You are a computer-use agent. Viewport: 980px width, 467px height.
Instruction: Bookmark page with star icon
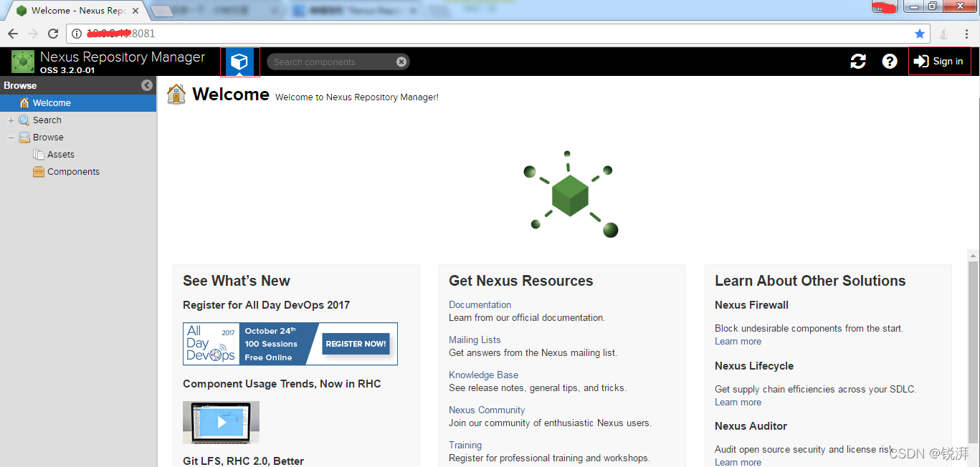point(920,34)
